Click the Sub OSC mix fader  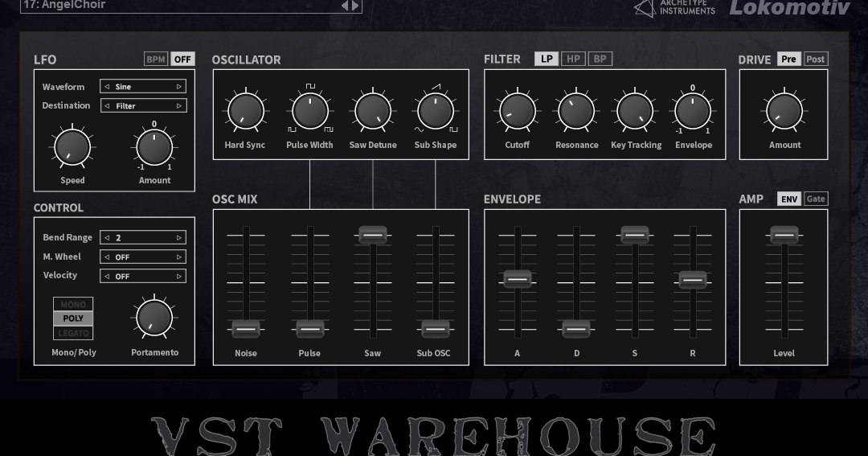pyautogui.click(x=436, y=329)
